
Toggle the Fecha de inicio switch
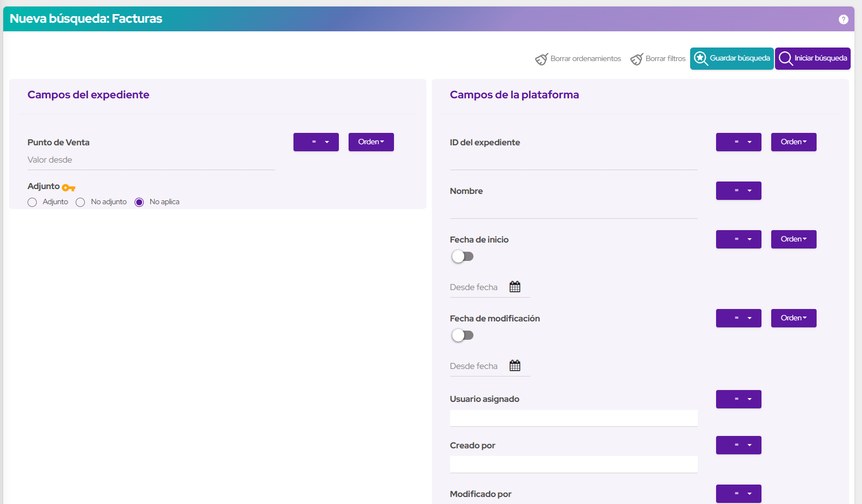point(463,257)
